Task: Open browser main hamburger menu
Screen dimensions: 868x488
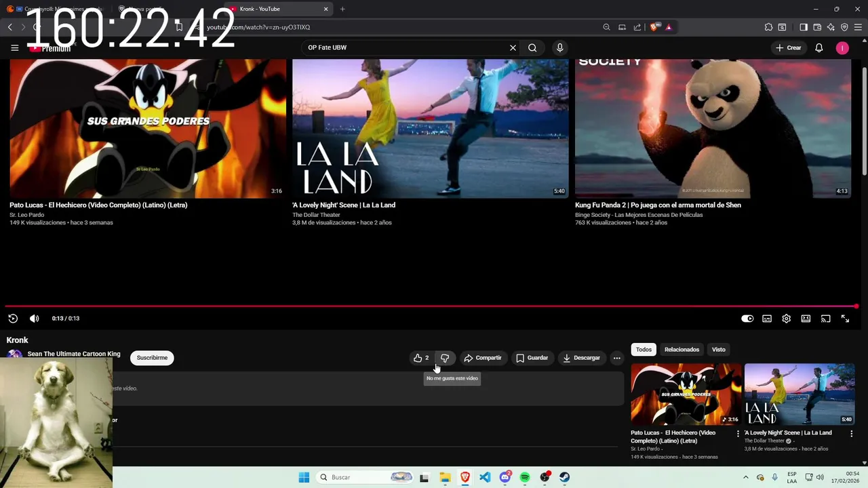Action: pos(858,27)
